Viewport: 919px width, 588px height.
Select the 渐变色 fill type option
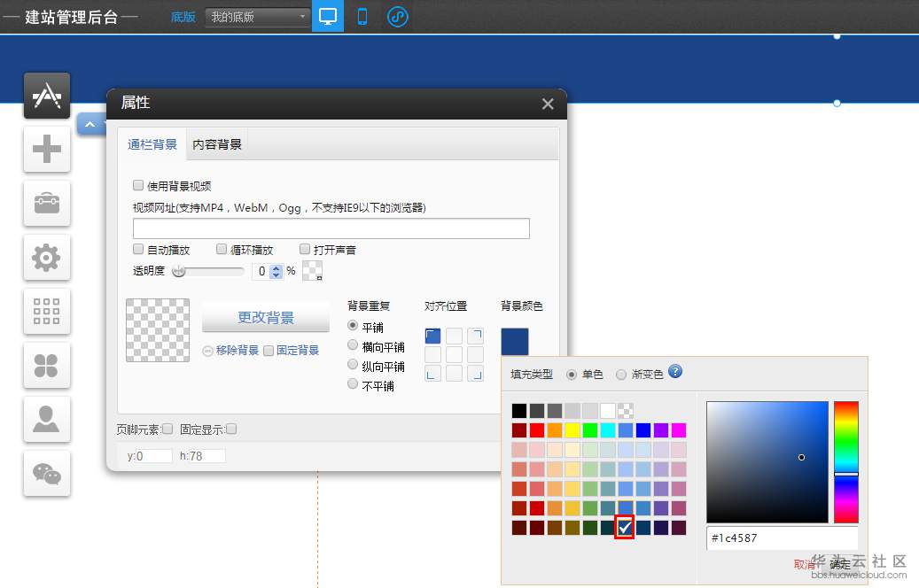[x=623, y=373]
